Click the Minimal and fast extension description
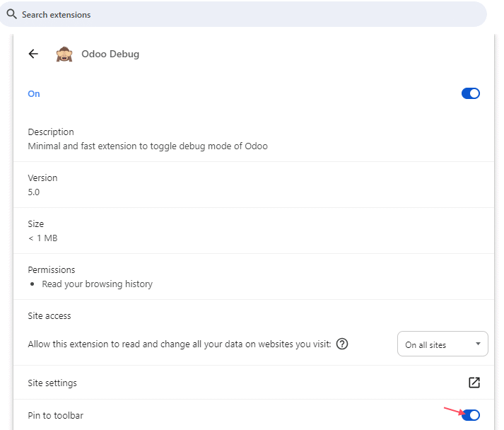Image resolution: width=504 pixels, height=430 pixels. click(x=148, y=146)
